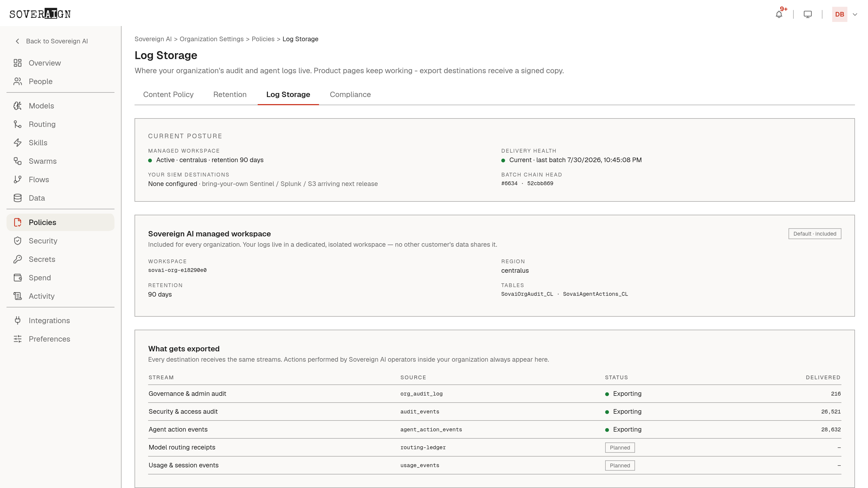Switch to the Retention tab
This screenshot has width=868, height=488.
[x=230, y=95]
